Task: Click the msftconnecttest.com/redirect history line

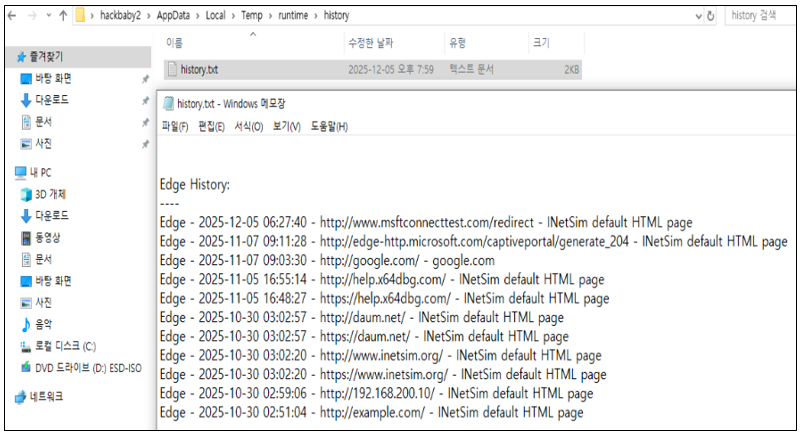Action: click(426, 222)
